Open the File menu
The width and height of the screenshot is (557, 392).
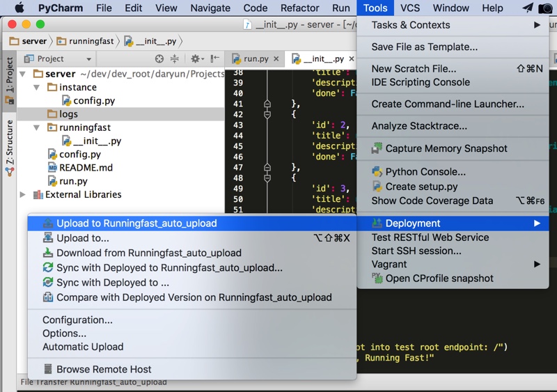click(104, 8)
